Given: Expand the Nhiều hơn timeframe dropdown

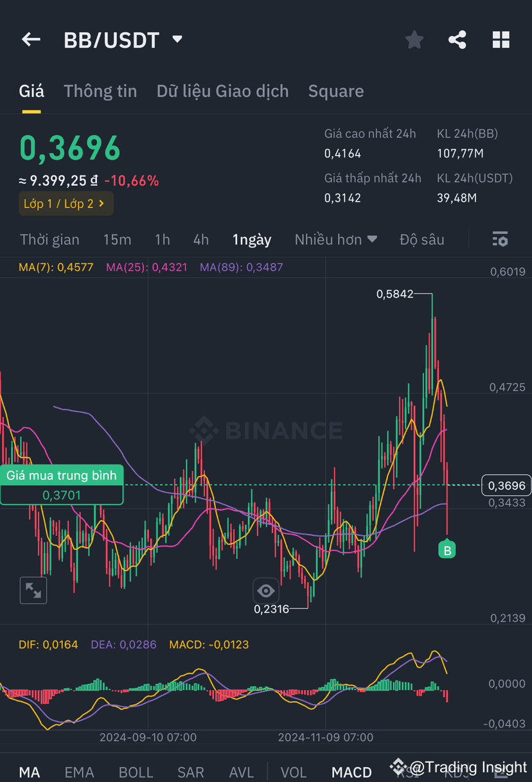Looking at the screenshot, I should [x=336, y=240].
